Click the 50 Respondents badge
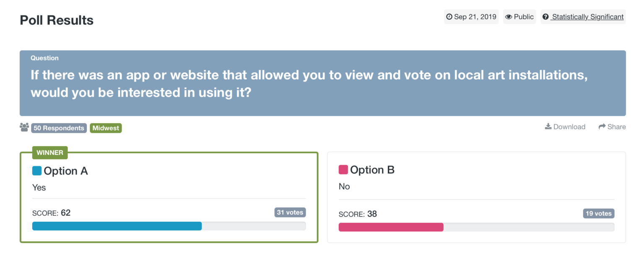 [59, 128]
